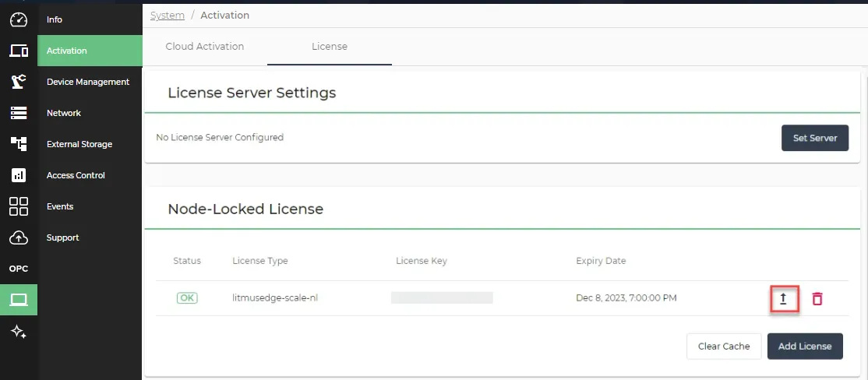Click the robot arm icon in sidebar
This screenshot has width=868, height=380.
pos(18,82)
